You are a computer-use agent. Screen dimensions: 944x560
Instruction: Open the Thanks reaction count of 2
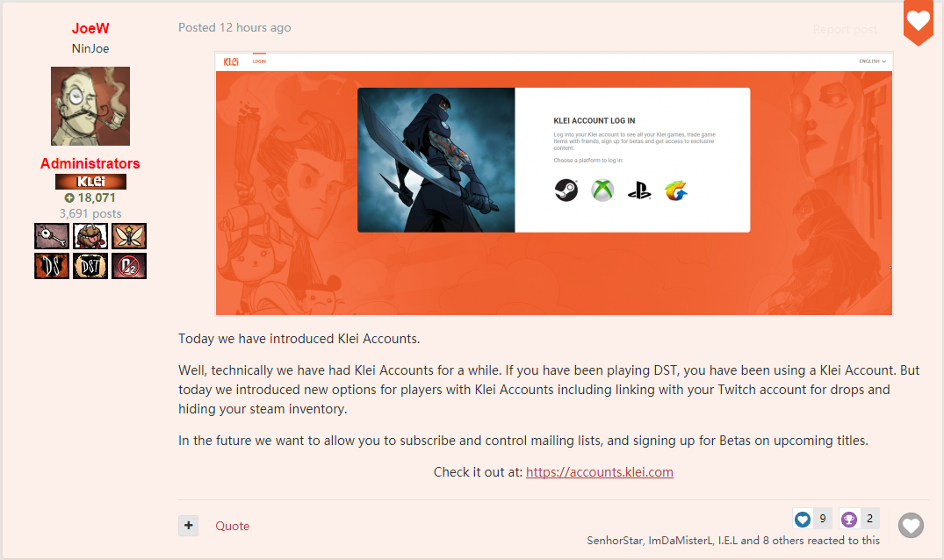pos(870,519)
